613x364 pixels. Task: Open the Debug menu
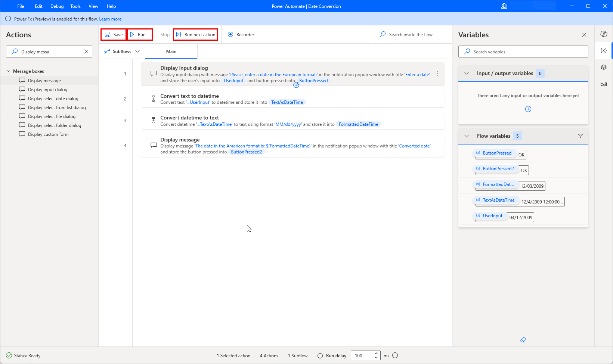(x=57, y=6)
